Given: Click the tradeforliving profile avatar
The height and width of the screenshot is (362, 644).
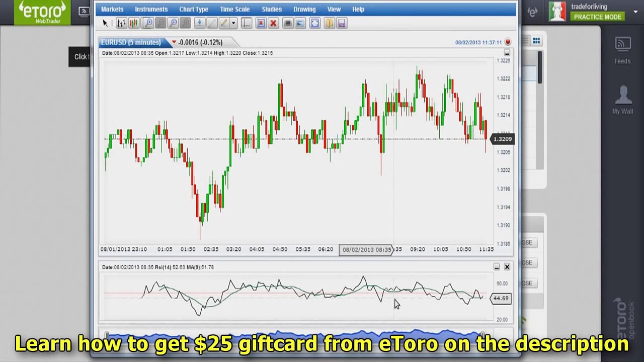Looking at the screenshot, I should tap(557, 12).
